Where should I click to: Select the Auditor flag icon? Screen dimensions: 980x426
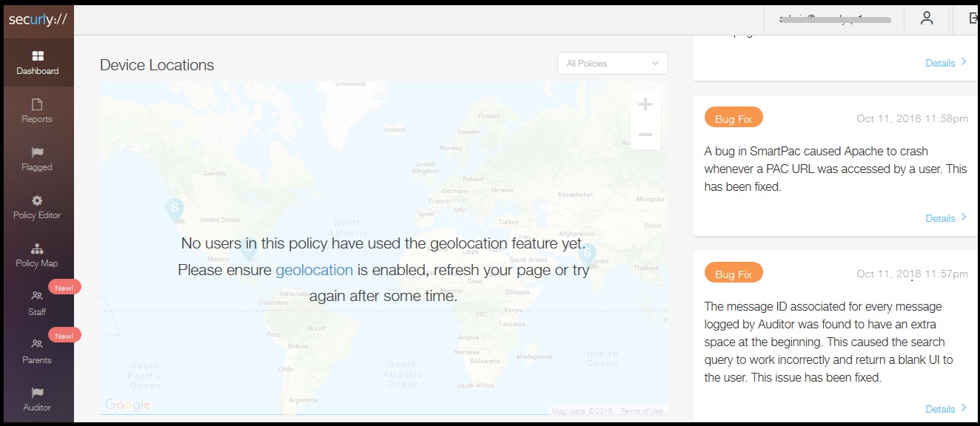(x=37, y=392)
